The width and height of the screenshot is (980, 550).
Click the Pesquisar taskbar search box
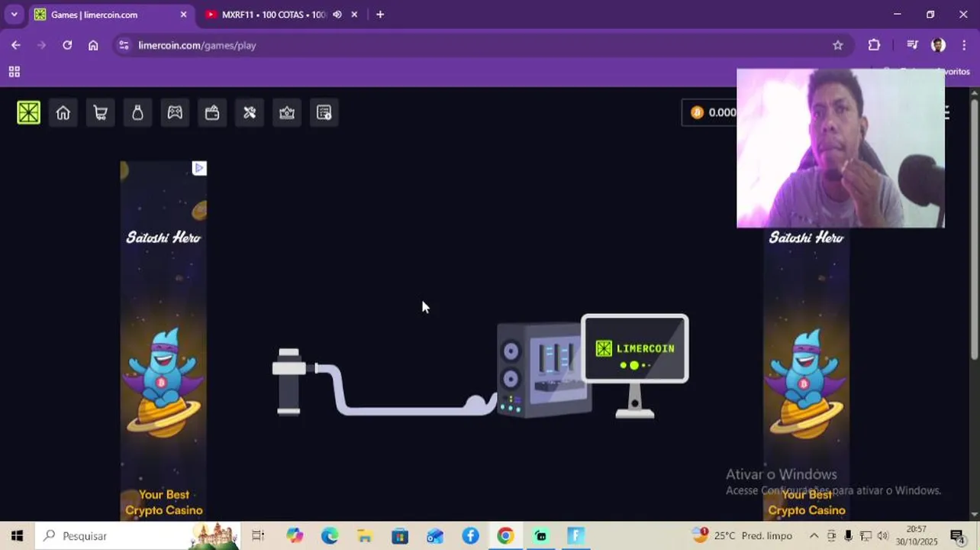137,536
